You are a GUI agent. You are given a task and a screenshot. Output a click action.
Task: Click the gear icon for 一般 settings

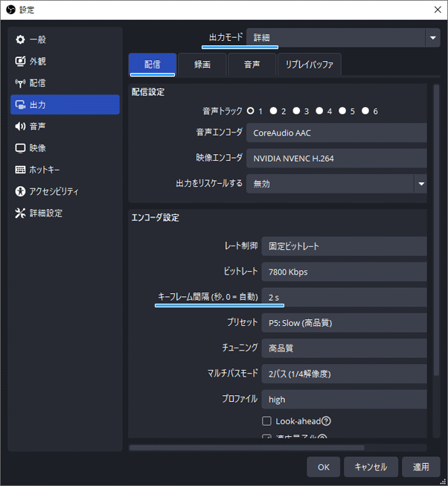pos(20,39)
